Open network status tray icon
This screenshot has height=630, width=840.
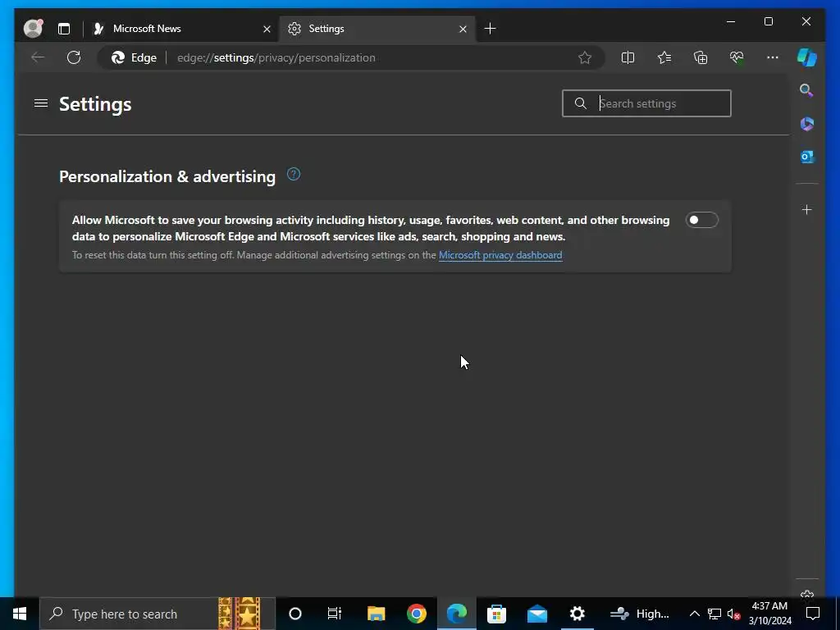[x=714, y=614]
